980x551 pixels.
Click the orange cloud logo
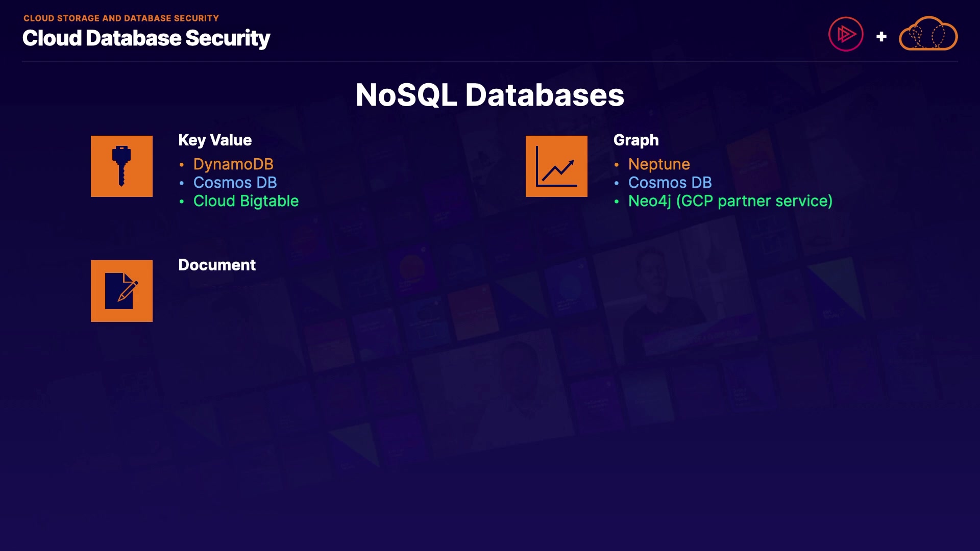click(928, 34)
